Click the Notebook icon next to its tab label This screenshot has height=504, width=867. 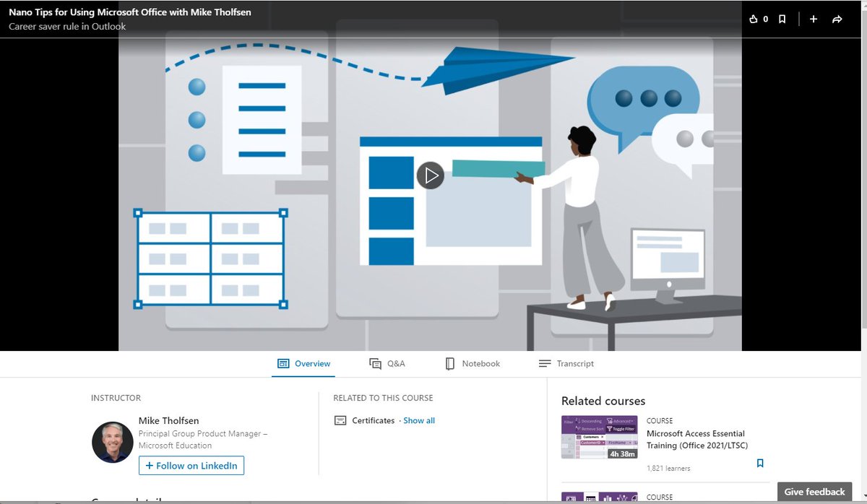[x=449, y=363]
